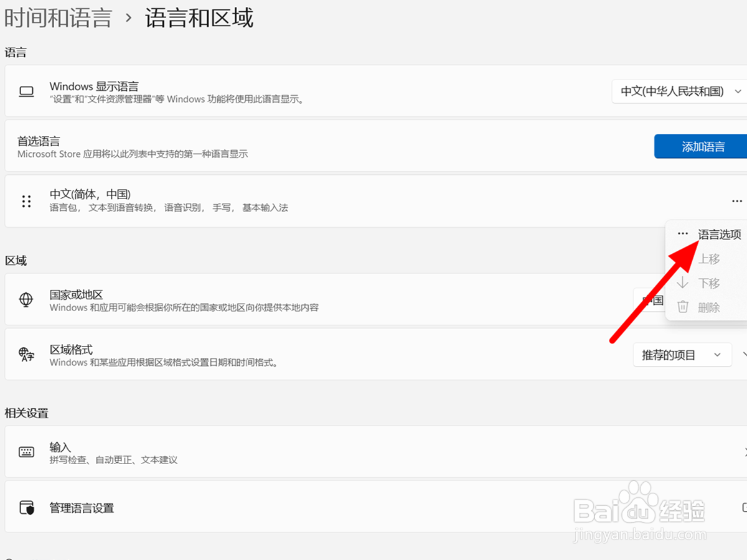Image resolution: width=747 pixels, height=560 pixels.
Task: Click the shield icon beside 管理语言设置
Action: coord(26,507)
